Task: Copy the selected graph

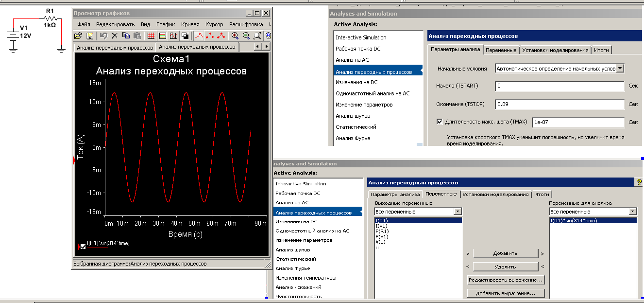Action: coord(126,35)
